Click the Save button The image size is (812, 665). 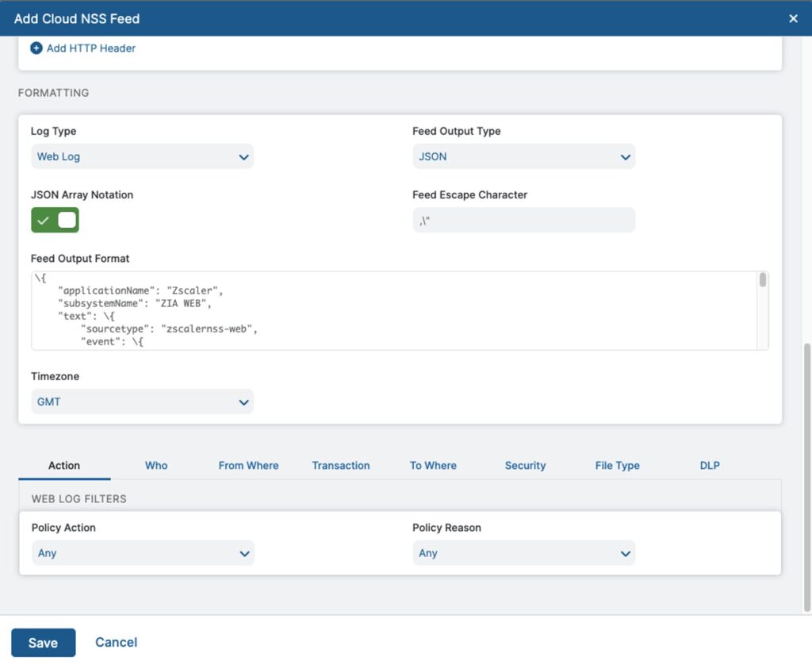tap(44, 643)
